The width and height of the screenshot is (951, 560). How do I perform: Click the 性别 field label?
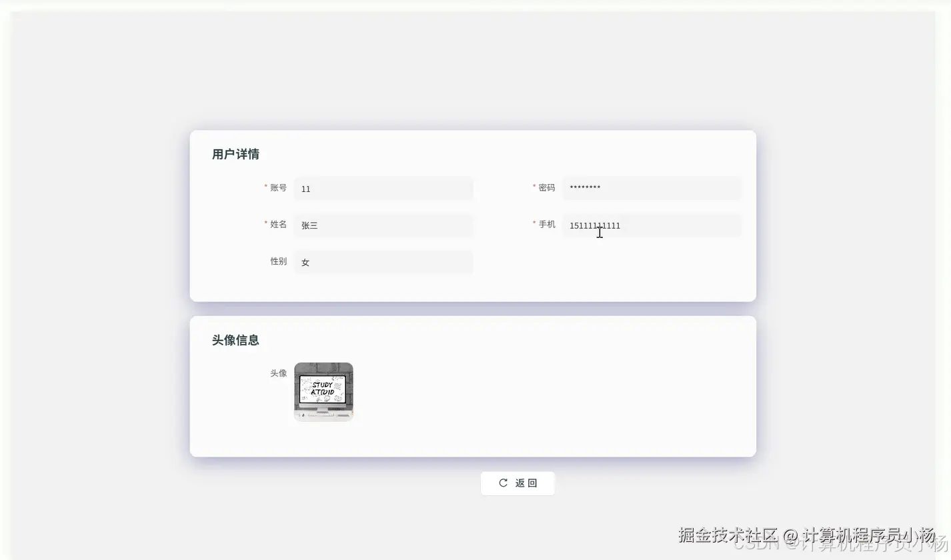coord(278,261)
